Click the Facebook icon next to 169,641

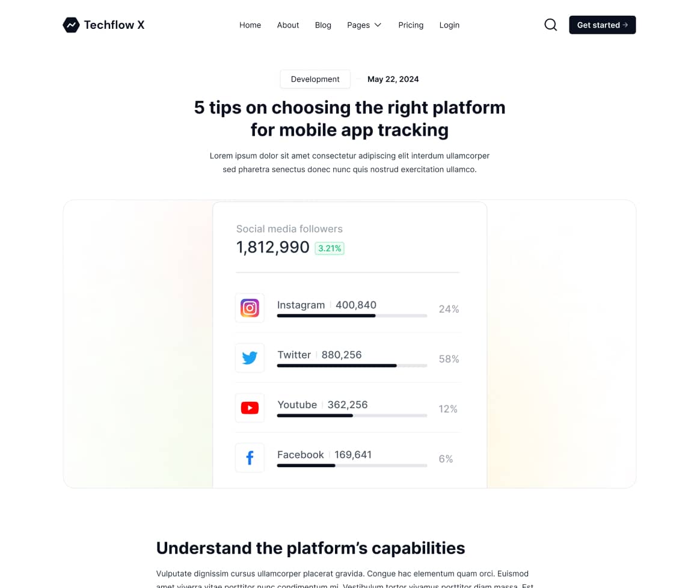pos(250,458)
